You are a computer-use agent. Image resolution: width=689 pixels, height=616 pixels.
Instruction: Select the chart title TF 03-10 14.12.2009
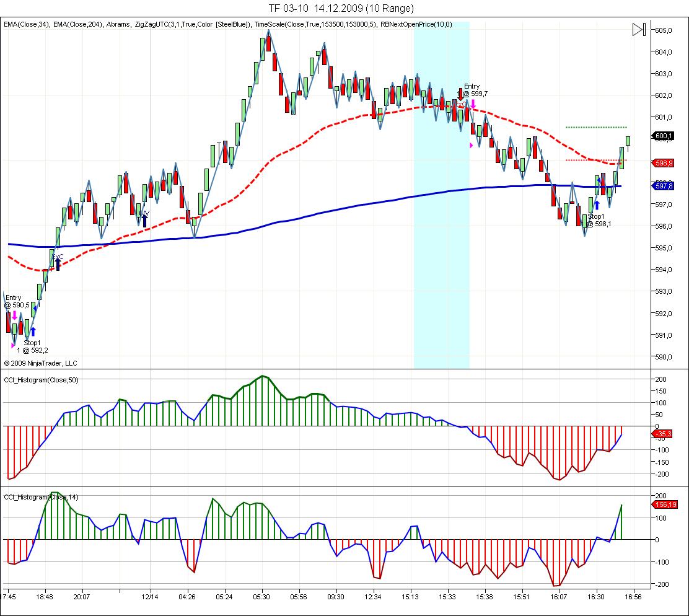[x=341, y=8]
